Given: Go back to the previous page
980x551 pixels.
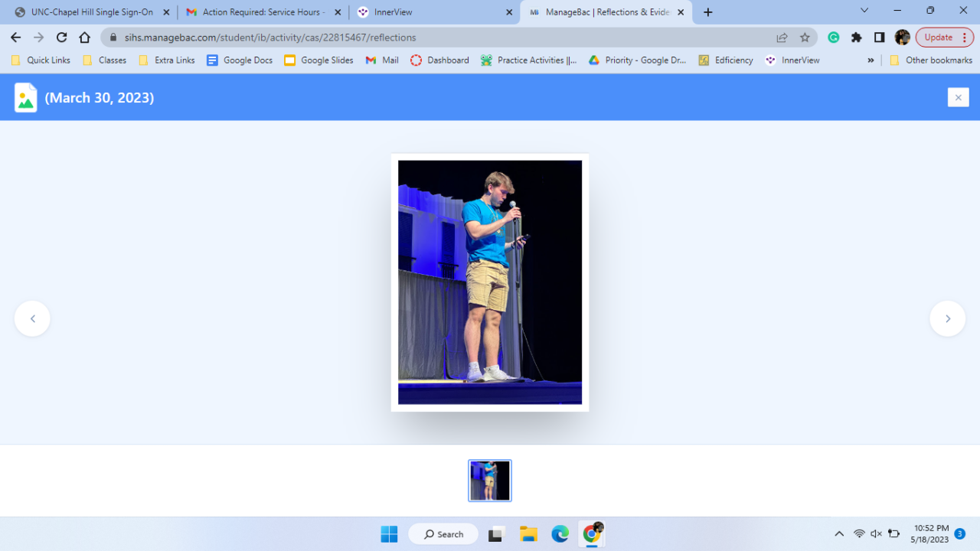Looking at the screenshot, I should click(16, 37).
